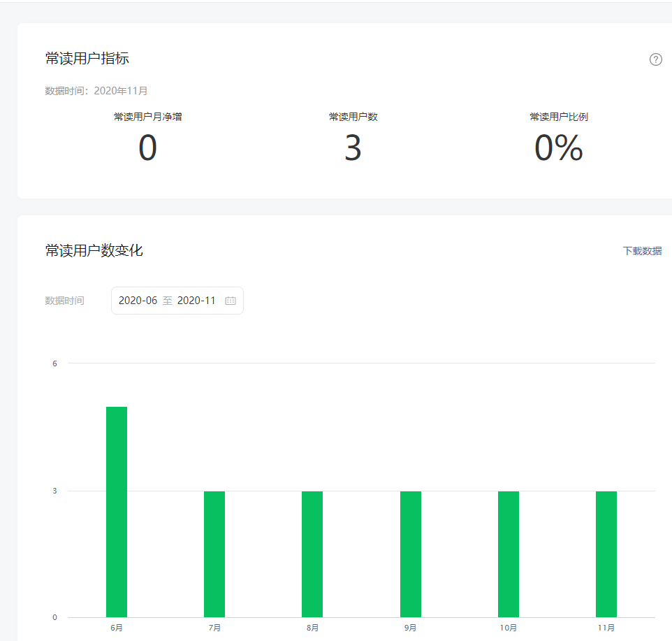This screenshot has width=672, height=641.
Task: Click the calendar icon in date picker
Action: point(231,301)
